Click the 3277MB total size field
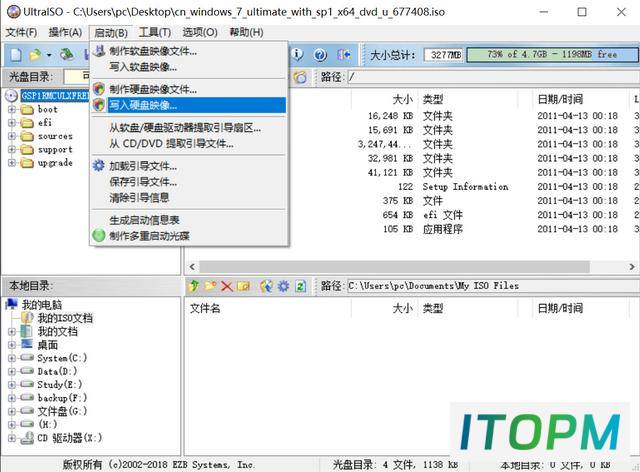The width and height of the screenshot is (640, 472). 444,55
